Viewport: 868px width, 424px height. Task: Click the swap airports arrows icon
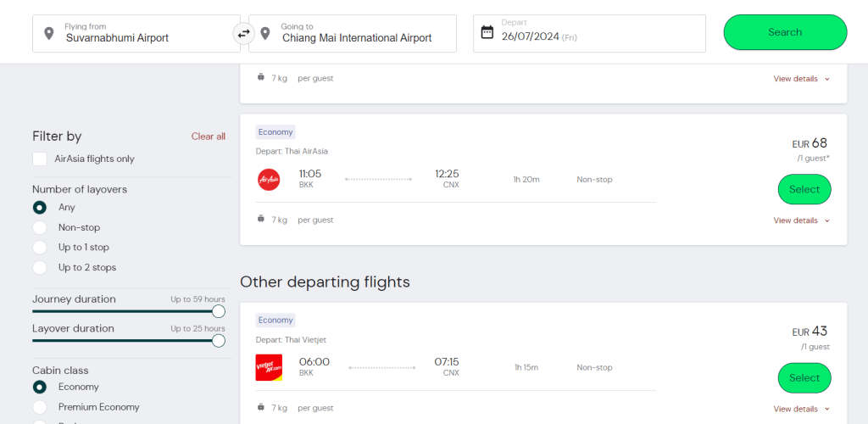coord(244,33)
